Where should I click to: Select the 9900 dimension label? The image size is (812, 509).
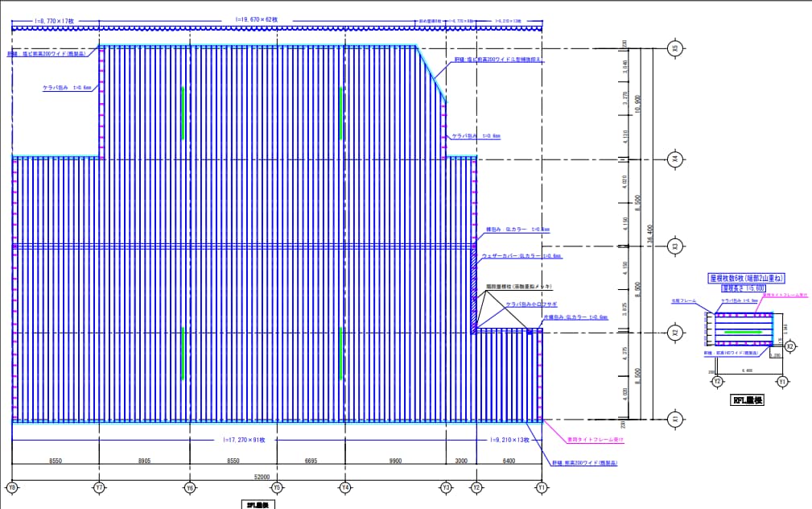[x=395, y=461]
